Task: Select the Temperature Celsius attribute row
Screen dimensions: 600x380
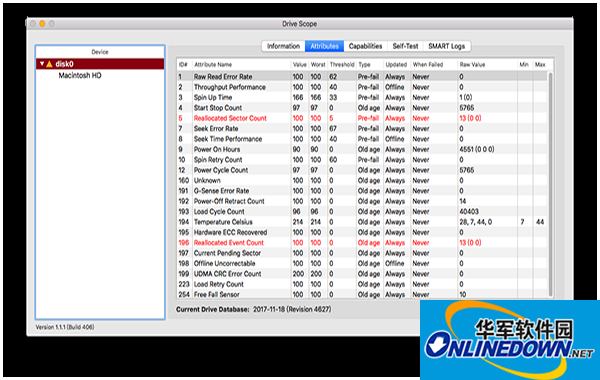Action: pyautogui.click(x=362, y=222)
